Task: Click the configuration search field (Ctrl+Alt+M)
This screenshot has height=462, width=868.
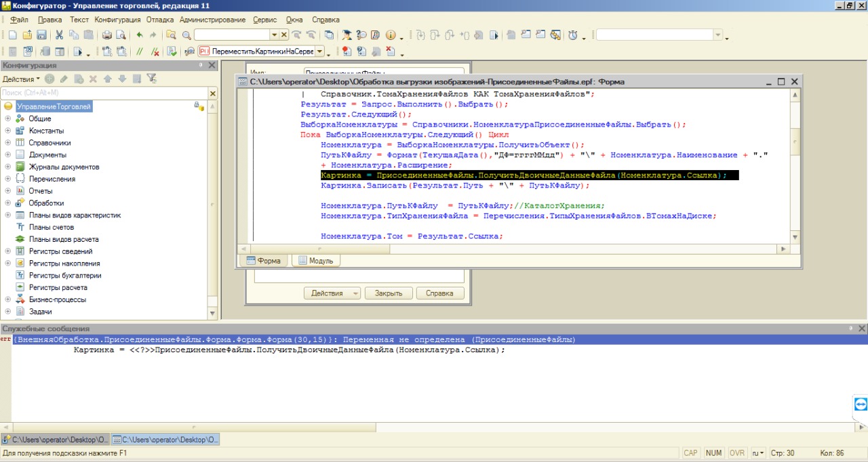Action: click(103, 93)
